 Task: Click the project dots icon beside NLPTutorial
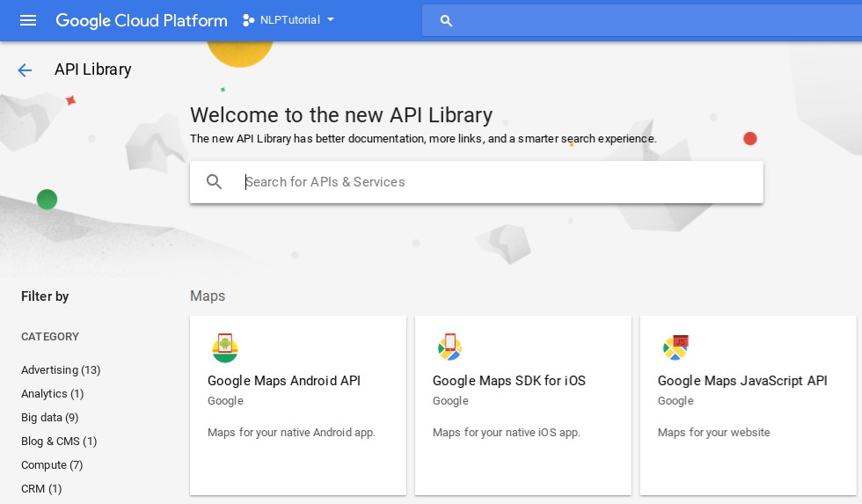tap(248, 20)
